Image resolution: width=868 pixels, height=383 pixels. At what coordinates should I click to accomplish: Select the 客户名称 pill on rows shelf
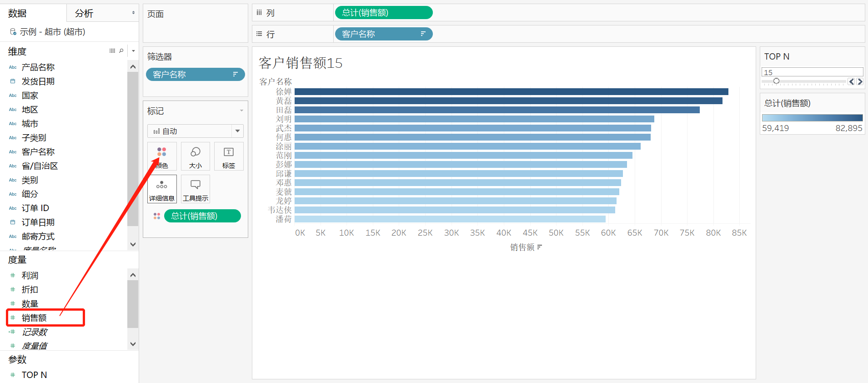(x=384, y=34)
